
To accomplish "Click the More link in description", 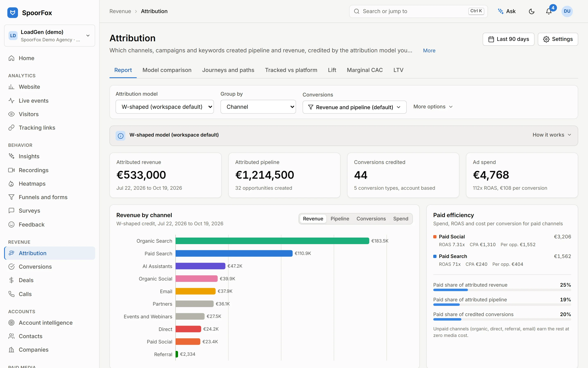I will pos(429,51).
